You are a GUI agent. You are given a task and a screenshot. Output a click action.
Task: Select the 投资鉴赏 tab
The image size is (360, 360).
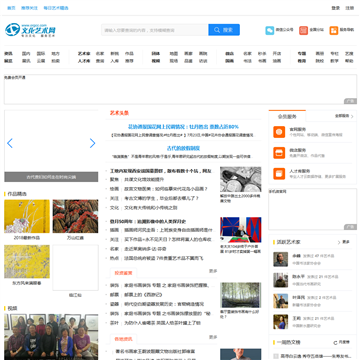(123, 273)
